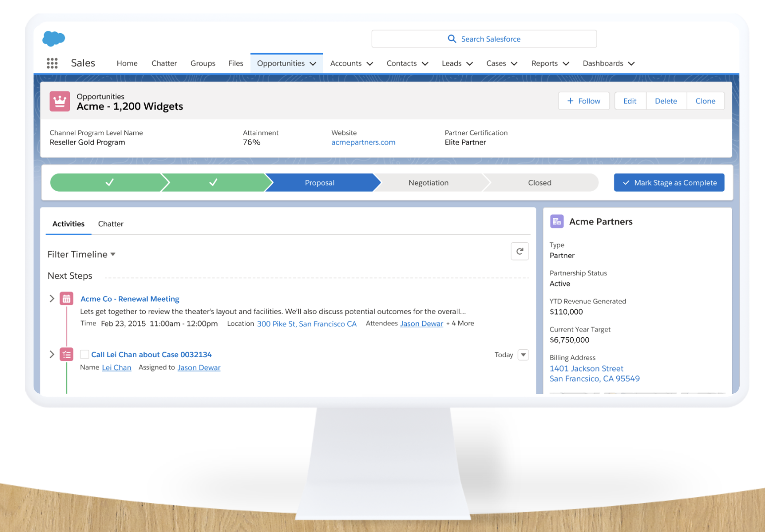Open the Accounts dropdown chevron
Screen dimensions: 765x532
[x=370, y=63]
